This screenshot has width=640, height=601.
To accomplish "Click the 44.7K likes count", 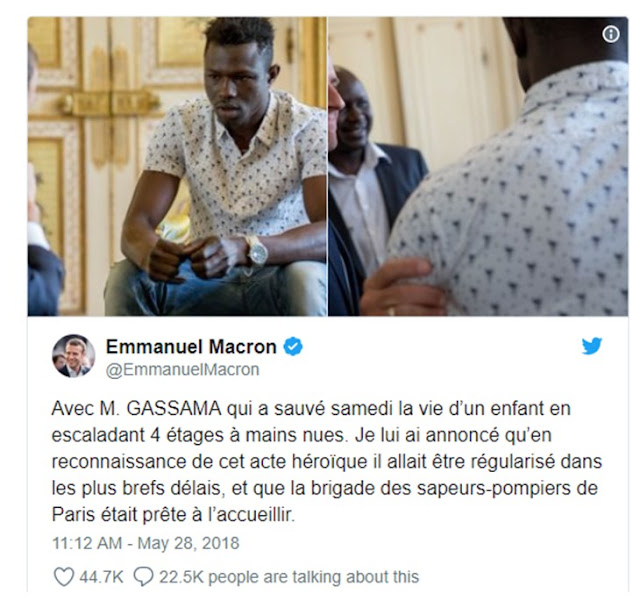I will coord(101,577).
